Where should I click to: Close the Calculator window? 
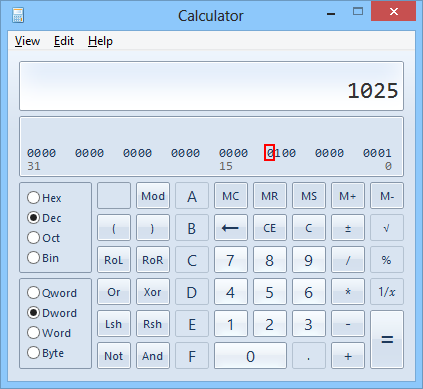[x=394, y=12]
